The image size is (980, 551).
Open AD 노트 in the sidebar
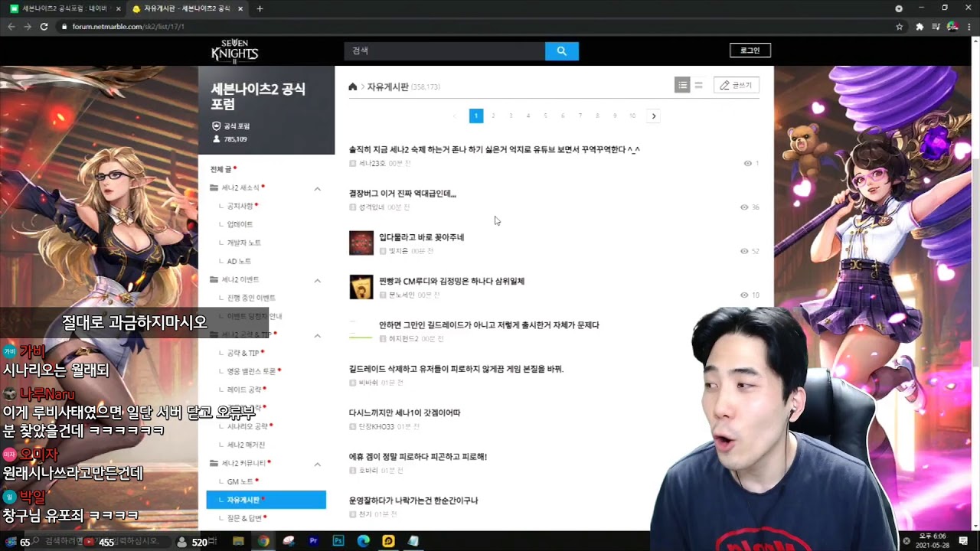click(x=239, y=261)
